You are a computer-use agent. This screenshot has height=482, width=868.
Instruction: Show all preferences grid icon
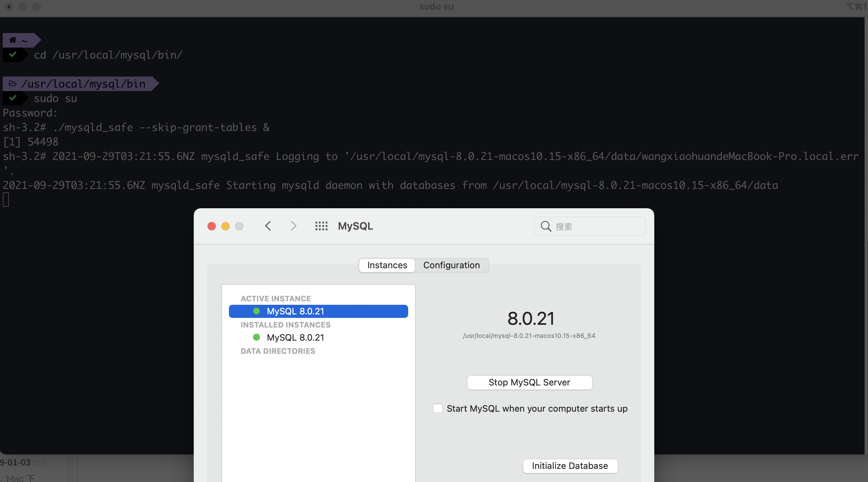tap(321, 226)
